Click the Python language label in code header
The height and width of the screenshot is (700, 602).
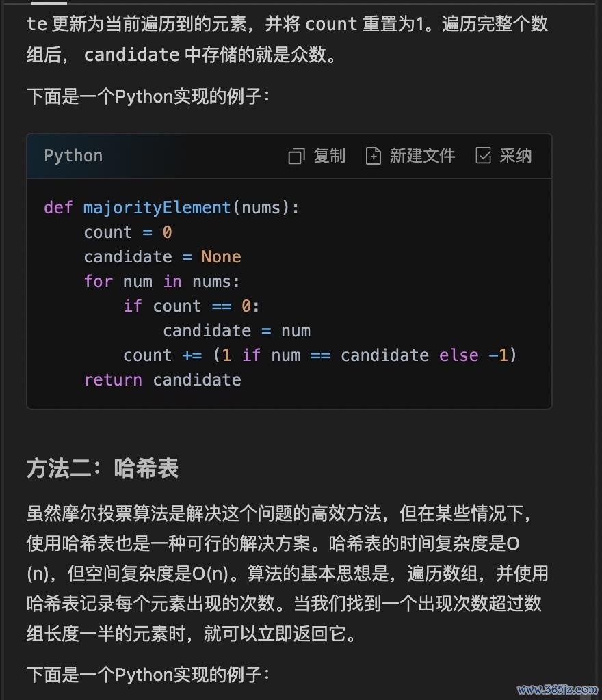coord(74,156)
